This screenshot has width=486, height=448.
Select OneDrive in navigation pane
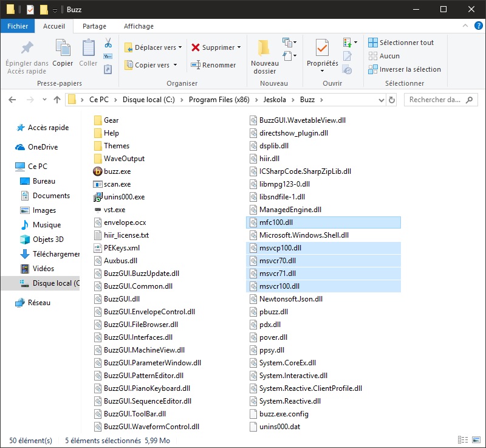click(37, 147)
